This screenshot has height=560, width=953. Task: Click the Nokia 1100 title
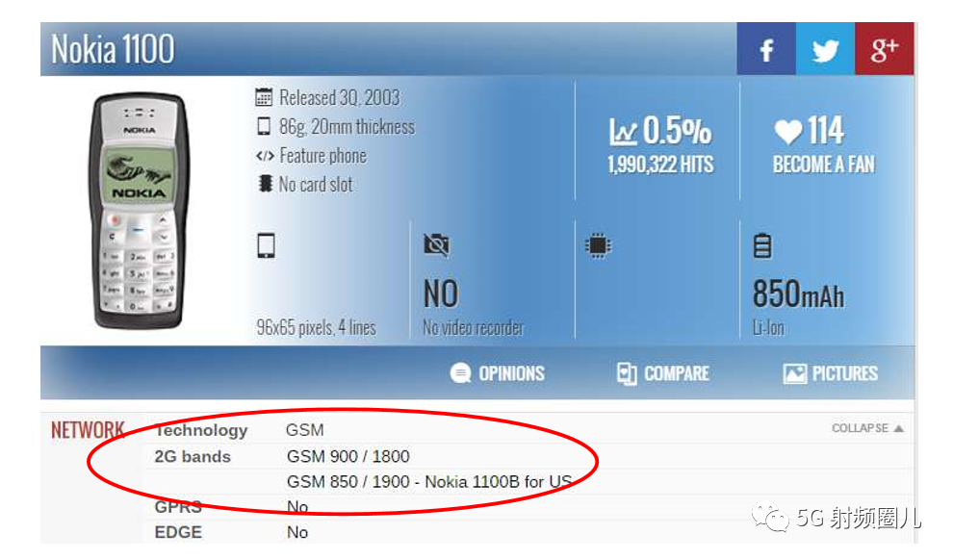click(x=113, y=49)
